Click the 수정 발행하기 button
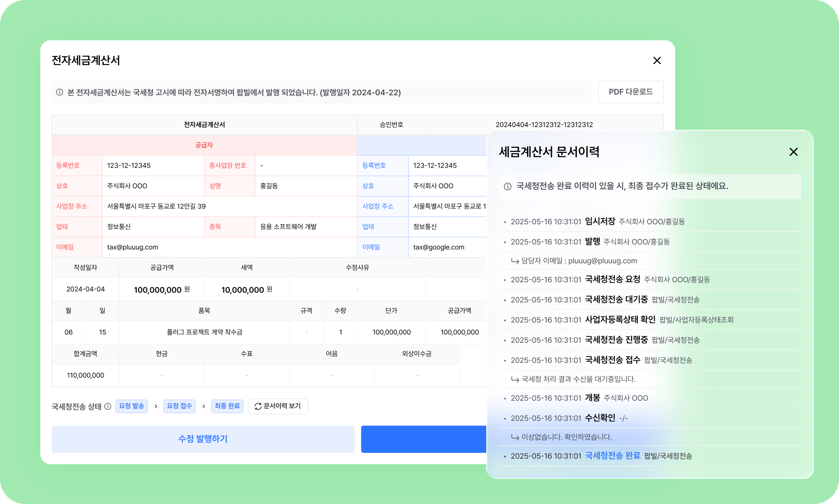This screenshot has height=504, width=839. tap(203, 439)
